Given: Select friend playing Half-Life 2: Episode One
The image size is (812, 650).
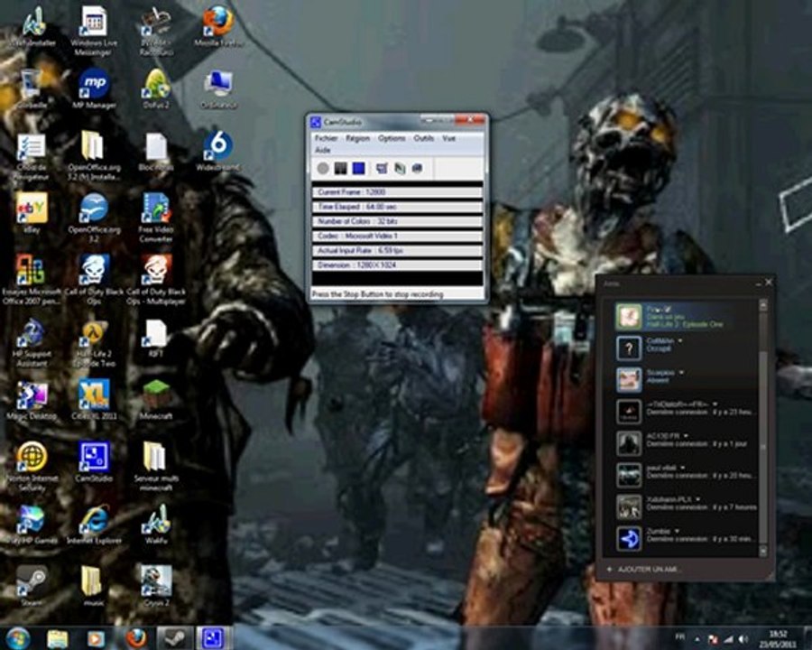Looking at the screenshot, I should 685,317.
